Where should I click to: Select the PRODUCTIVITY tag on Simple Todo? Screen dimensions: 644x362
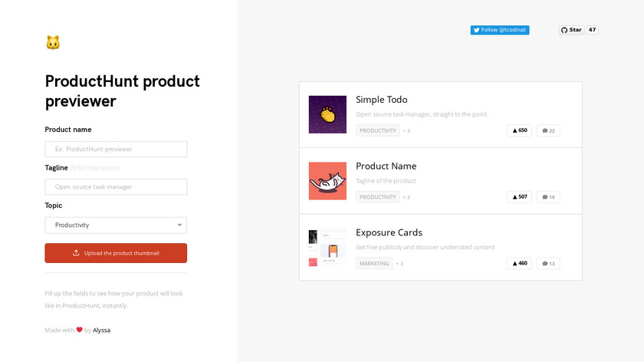378,130
